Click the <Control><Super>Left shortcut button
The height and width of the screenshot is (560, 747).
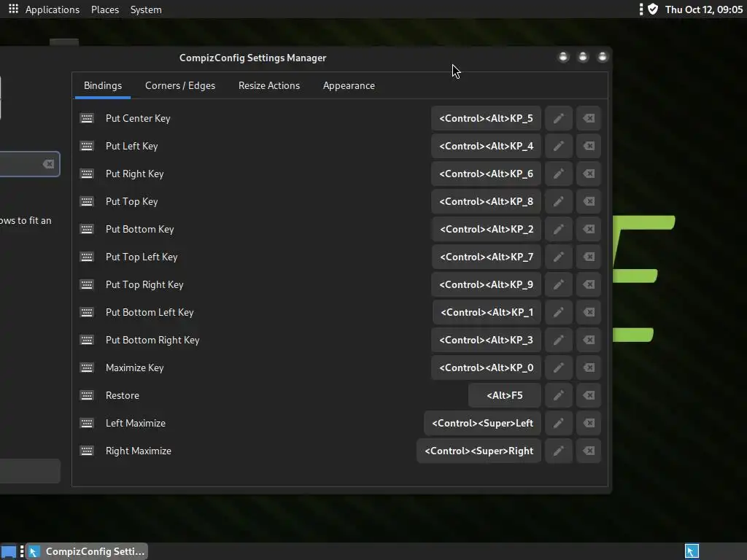(x=483, y=423)
